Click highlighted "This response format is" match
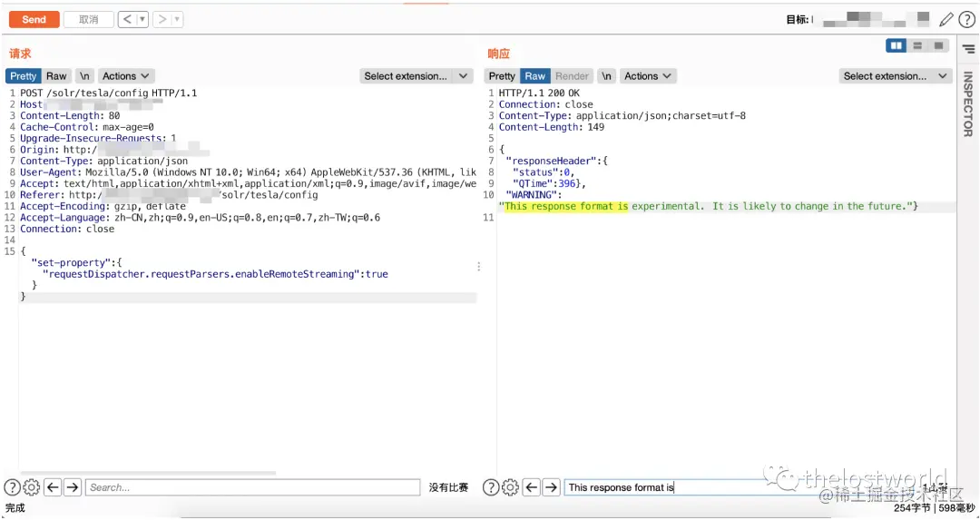The width and height of the screenshot is (980, 520). pyautogui.click(x=566, y=206)
